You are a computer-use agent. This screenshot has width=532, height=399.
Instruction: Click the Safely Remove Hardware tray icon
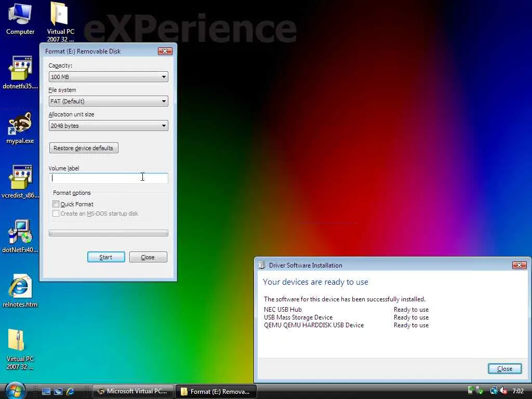click(x=480, y=391)
